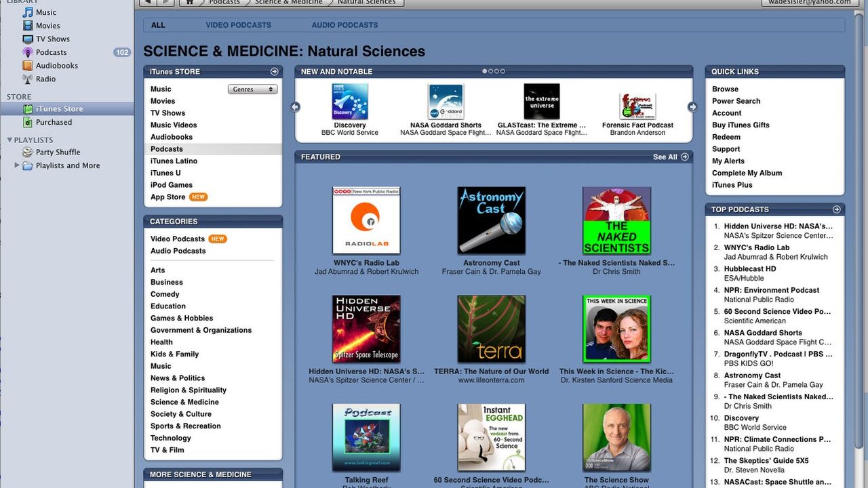Expand the Playlists and More folder triangle
Image resolution: width=868 pixels, height=488 pixels.
17,165
